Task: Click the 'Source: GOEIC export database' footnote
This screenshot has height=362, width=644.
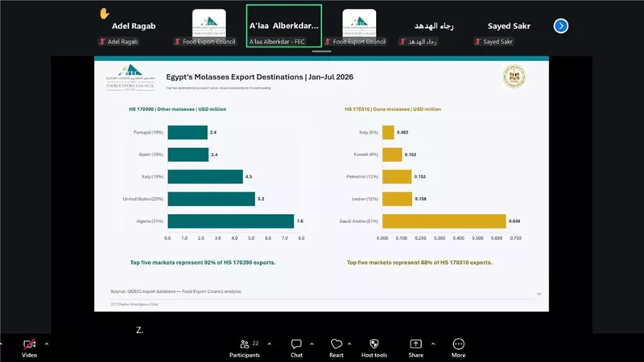Action: click(x=175, y=291)
